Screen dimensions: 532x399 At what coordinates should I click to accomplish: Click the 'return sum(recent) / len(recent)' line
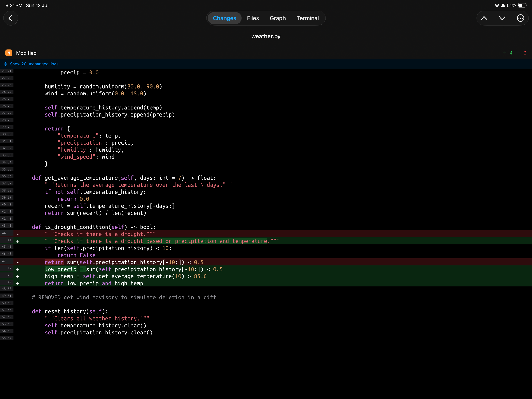point(95,213)
